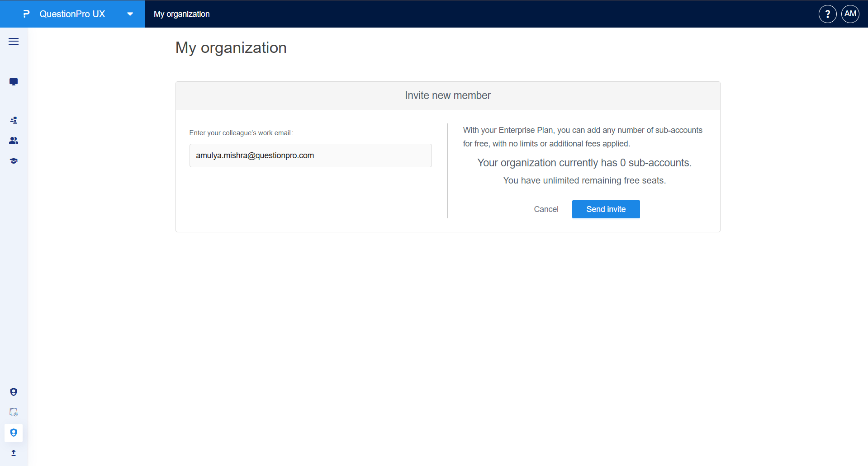
Task: Click the upload arrow icon at sidebar bottom
Action: pos(13,452)
